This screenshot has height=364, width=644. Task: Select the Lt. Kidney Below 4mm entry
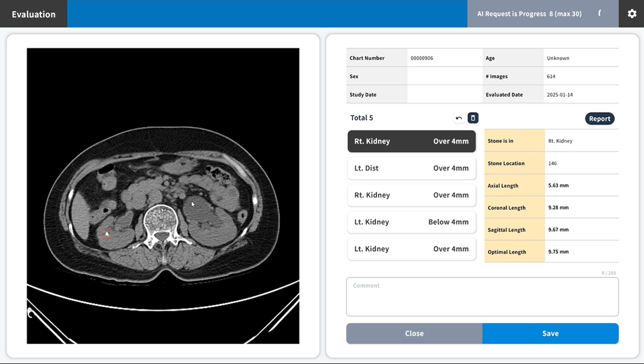411,222
